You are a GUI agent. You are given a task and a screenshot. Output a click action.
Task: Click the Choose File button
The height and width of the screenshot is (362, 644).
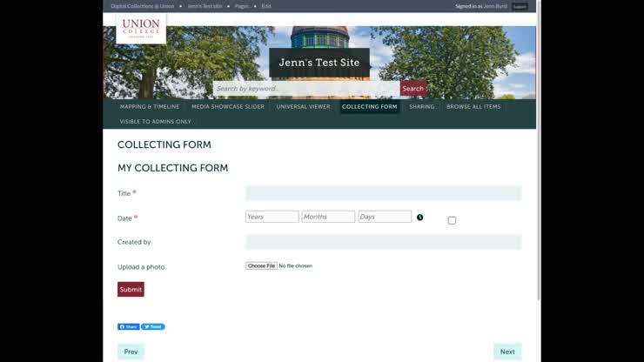pos(261,266)
